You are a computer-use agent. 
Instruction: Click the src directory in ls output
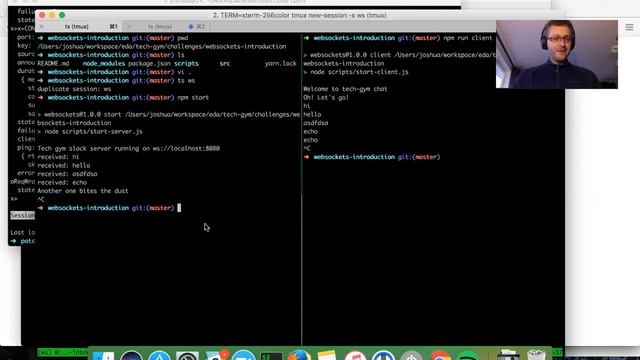(x=224, y=64)
